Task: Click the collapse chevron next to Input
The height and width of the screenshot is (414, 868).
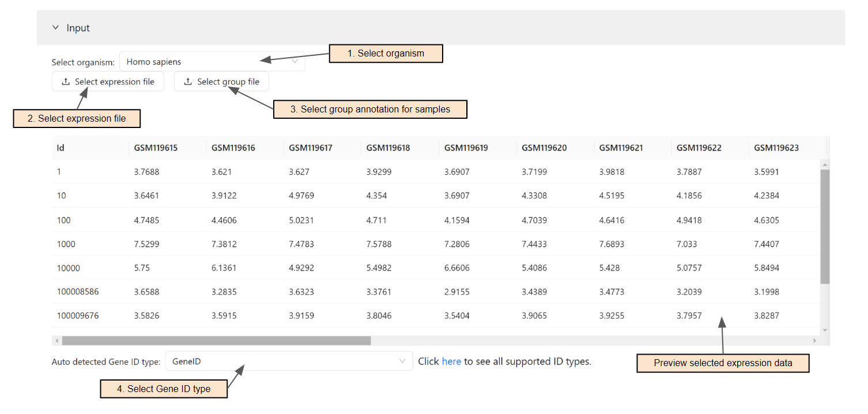Action: 55,27
